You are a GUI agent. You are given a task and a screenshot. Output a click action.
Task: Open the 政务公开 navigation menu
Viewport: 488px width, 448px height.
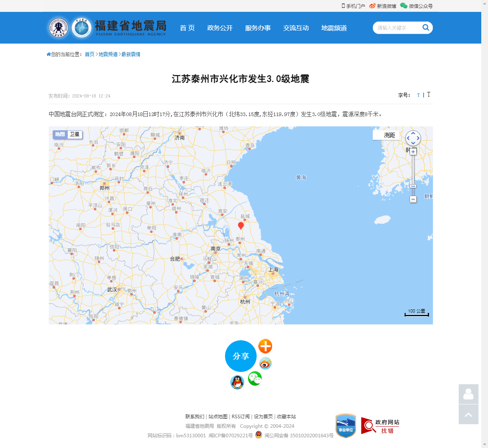220,28
